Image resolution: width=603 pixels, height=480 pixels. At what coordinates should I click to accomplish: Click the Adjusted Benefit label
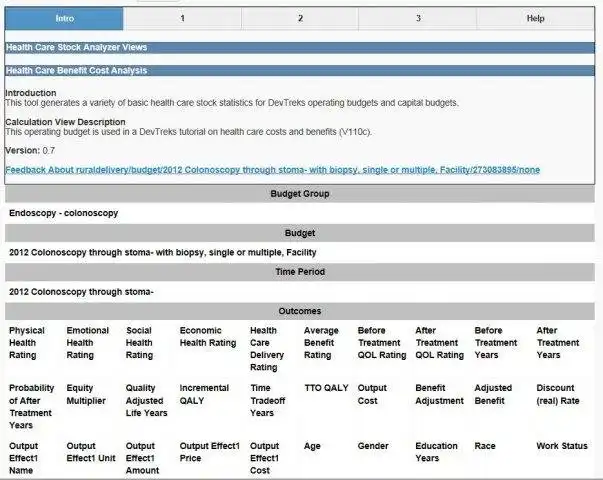pyautogui.click(x=493, y=394)
